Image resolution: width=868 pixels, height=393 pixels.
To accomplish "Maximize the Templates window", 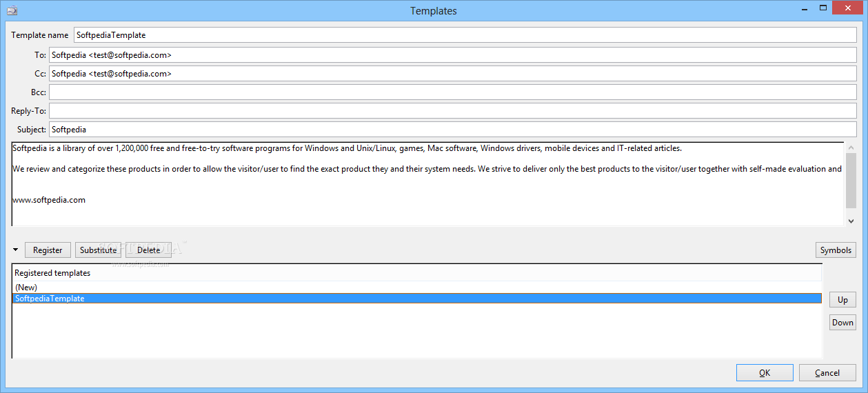I will tap(823, 8).
